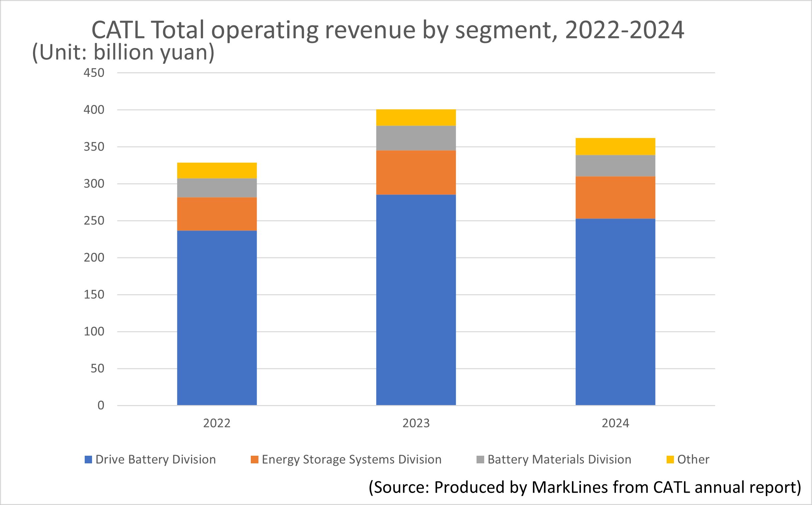
Task: Click the 2022 axis label
Action: (x=217, y=423)
